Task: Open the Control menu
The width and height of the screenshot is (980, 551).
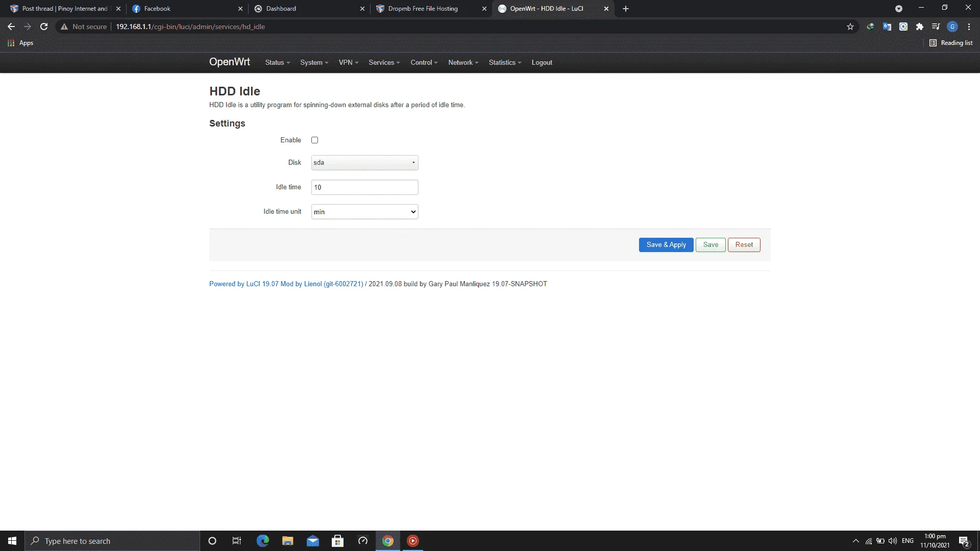Action: [424, 63]
